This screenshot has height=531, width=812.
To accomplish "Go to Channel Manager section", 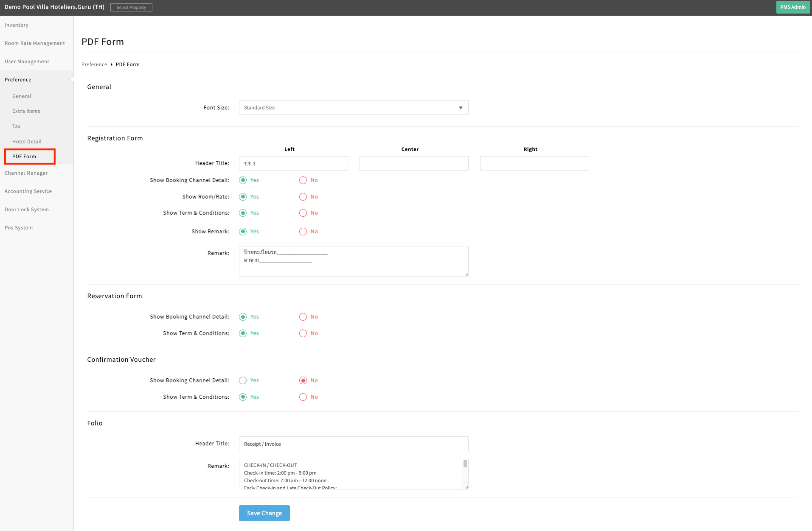I will (26, 173).
